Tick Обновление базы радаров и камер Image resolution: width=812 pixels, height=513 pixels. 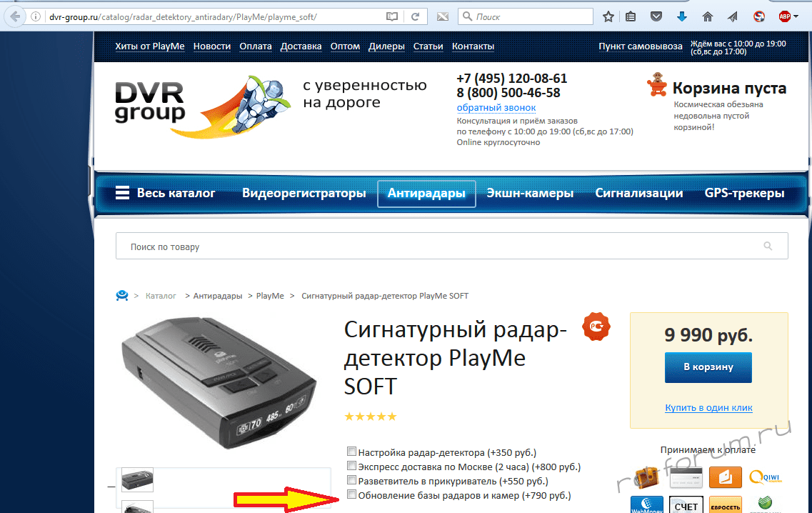pyautogui.click(x=351, y=494)
